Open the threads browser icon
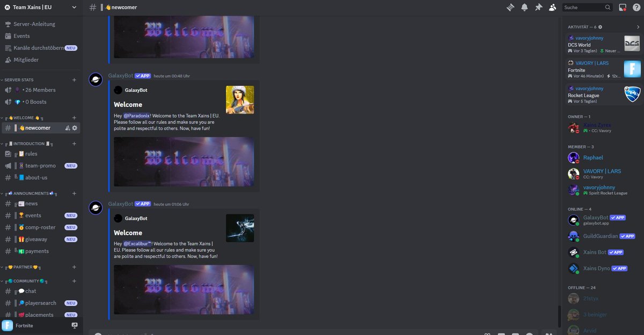 pyautogui.click(x=510, y=7)
